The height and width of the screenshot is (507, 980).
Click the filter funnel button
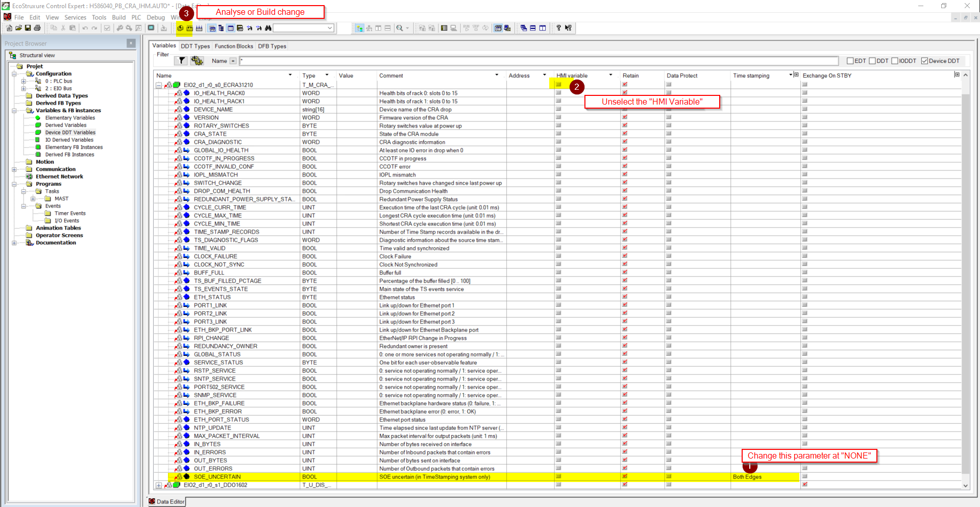click(181, 61)
